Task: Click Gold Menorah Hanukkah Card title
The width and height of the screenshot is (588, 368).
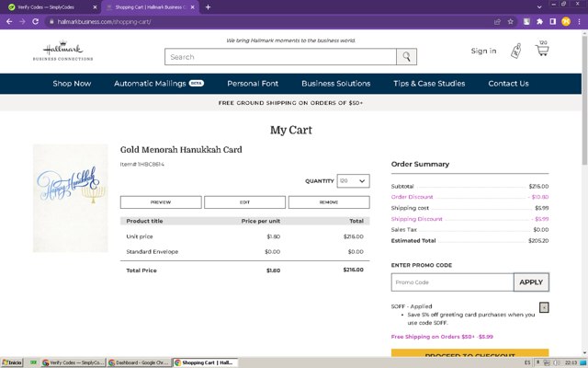Action: pos(181,149)
